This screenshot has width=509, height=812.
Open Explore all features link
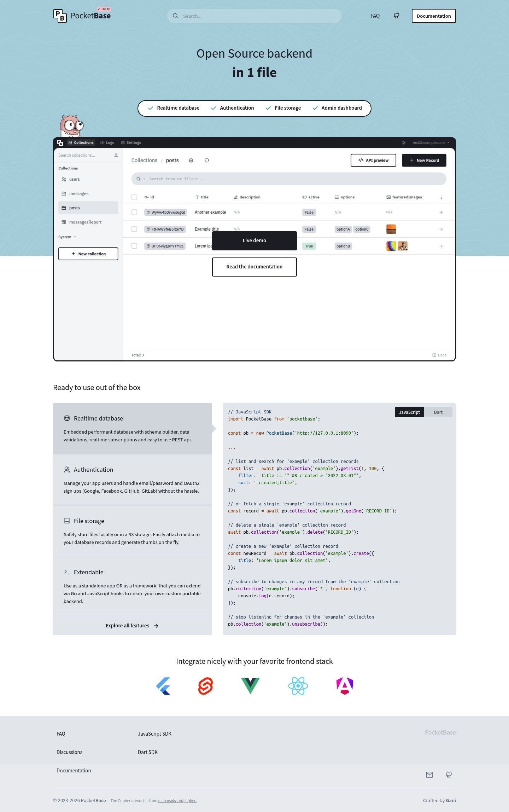(x=132, y=626)
